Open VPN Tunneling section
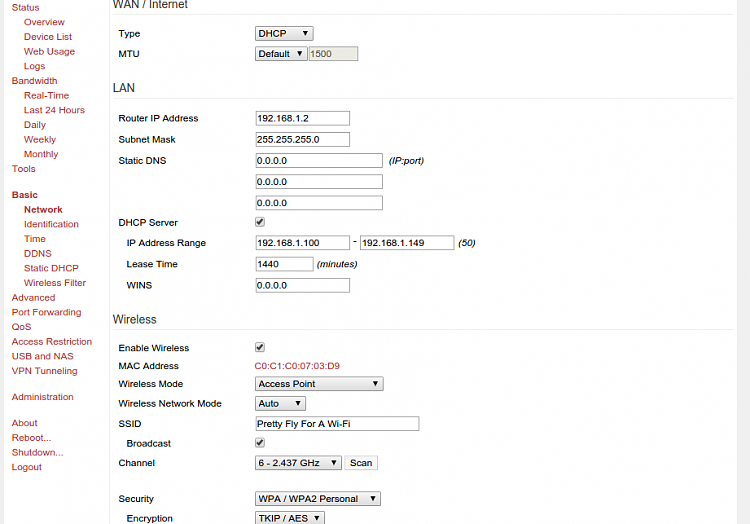 (44, 371)
